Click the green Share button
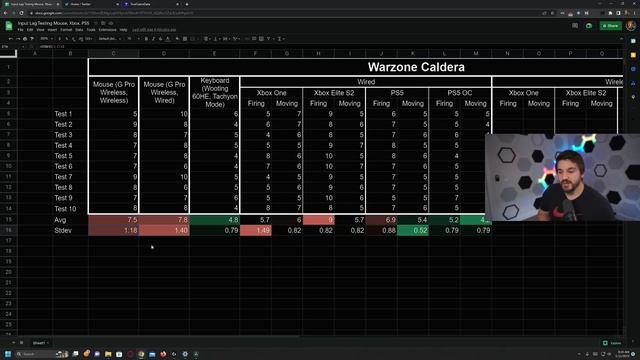The width and height of the screenshot is (640, 360). 611,26
